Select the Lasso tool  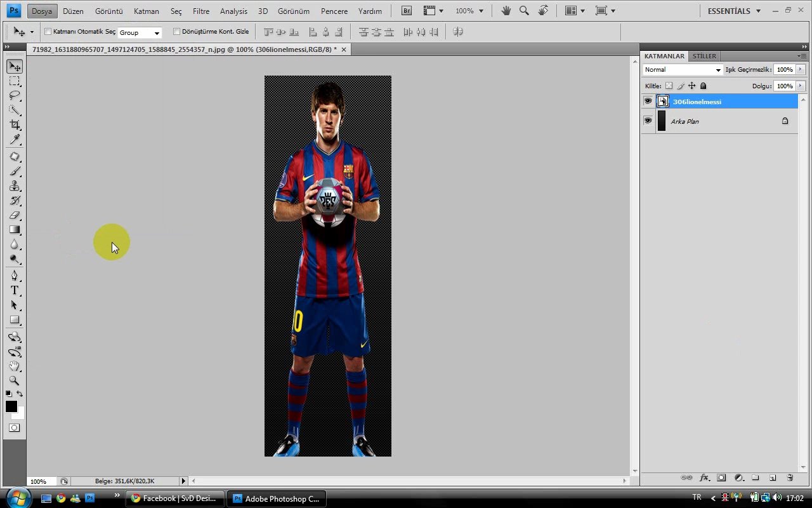click(15, 96)
